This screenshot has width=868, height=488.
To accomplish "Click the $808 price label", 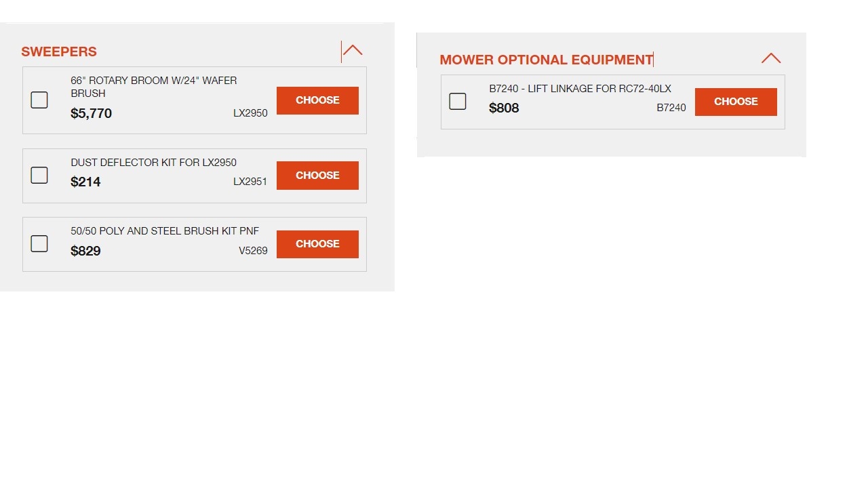I will tap(504, 108).
